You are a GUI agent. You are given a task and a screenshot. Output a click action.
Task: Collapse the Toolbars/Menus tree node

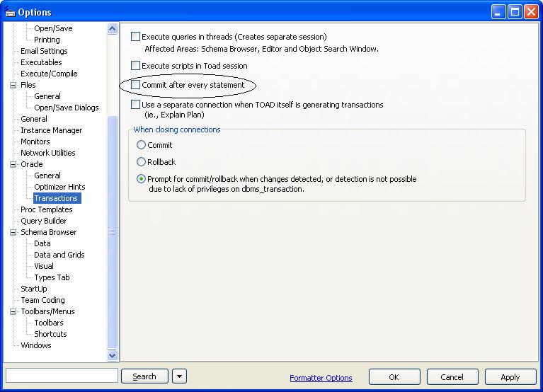pos(13,311)
